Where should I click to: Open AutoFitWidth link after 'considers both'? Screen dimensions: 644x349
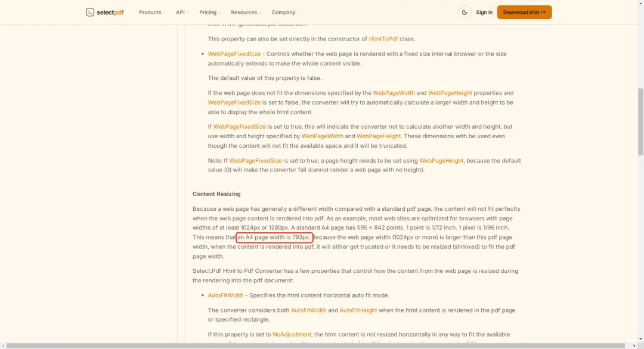[308, 310]
